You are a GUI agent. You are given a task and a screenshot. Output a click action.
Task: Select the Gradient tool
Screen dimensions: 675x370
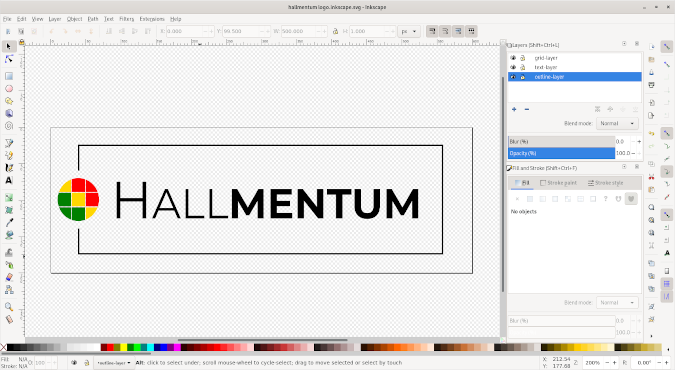9,198
